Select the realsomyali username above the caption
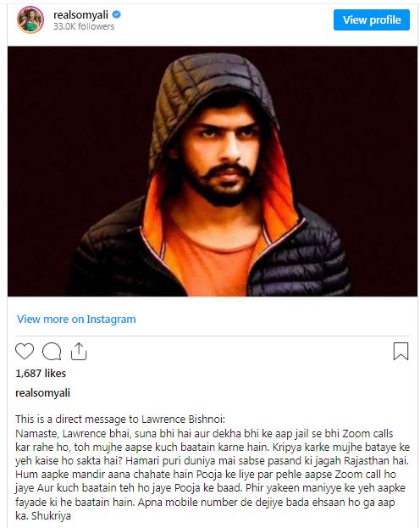This screenshot has width=420, height=528. click(x=42, y=393)
